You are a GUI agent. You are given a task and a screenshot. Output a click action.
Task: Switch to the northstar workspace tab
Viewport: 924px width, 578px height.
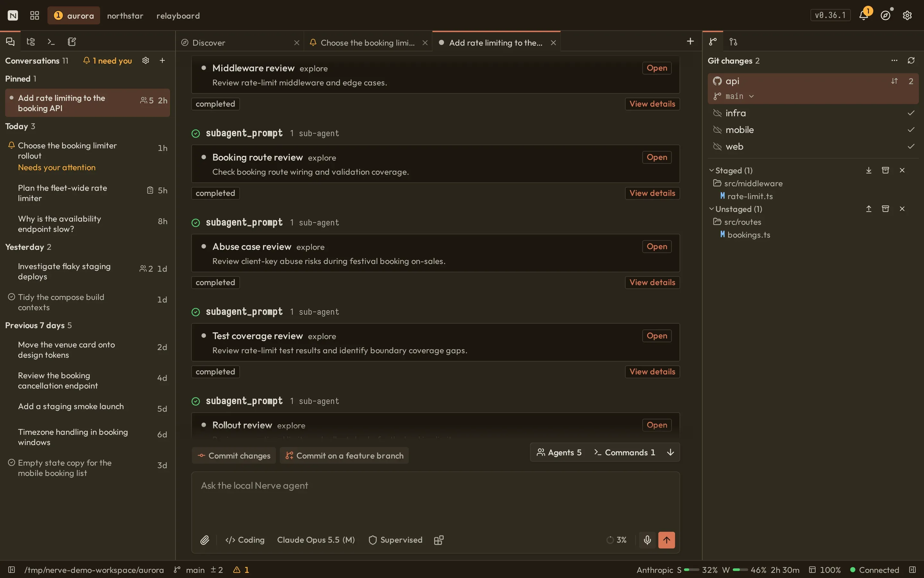tap(125, 16)
